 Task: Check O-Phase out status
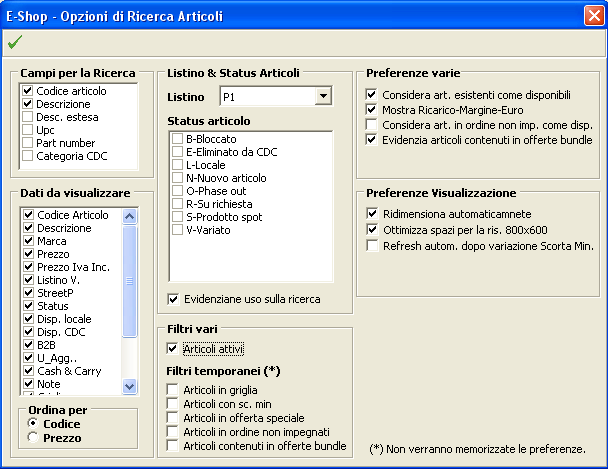click(x=177, y=191)
